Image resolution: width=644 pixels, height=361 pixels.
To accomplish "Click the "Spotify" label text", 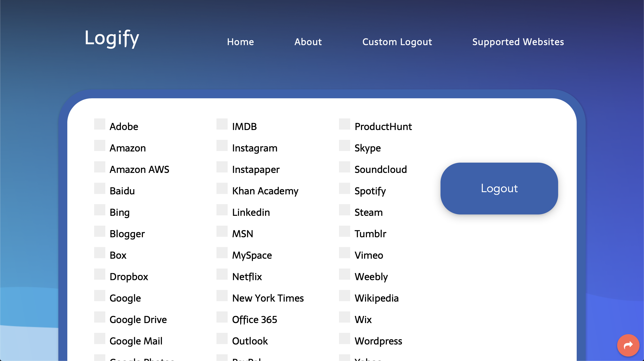I will [370, 191].
